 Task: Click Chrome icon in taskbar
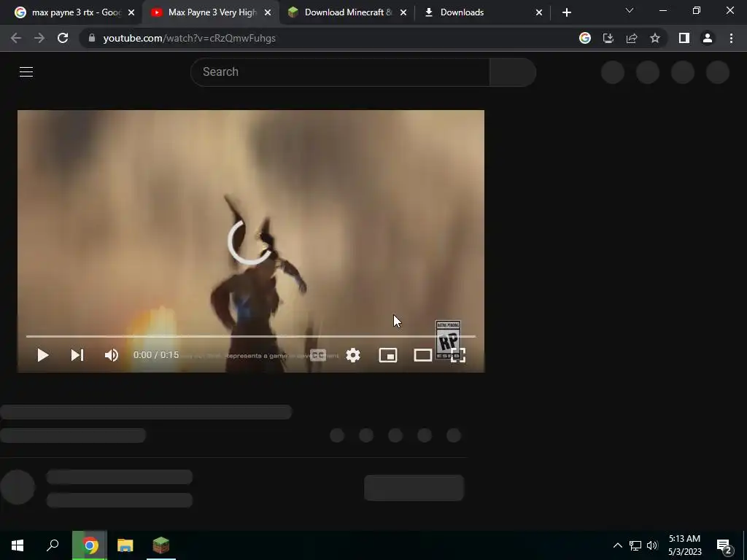pos(90,545)
